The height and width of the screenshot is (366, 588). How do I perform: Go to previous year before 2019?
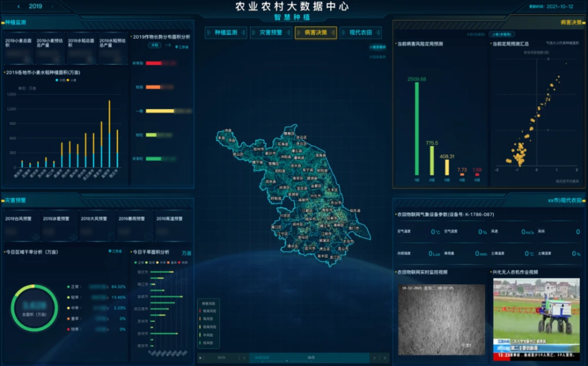pos(19,6)
